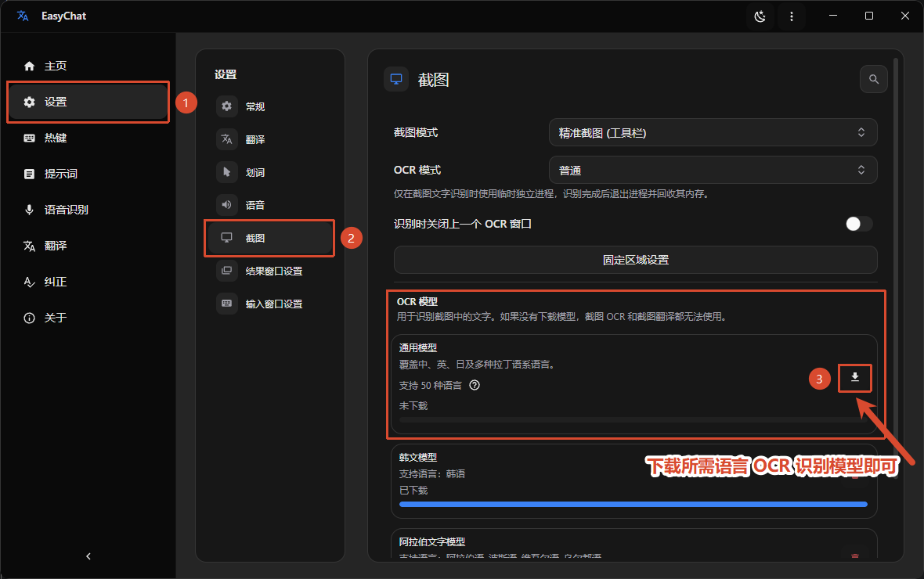Maximize the EasyChat window

pos(868,16)
